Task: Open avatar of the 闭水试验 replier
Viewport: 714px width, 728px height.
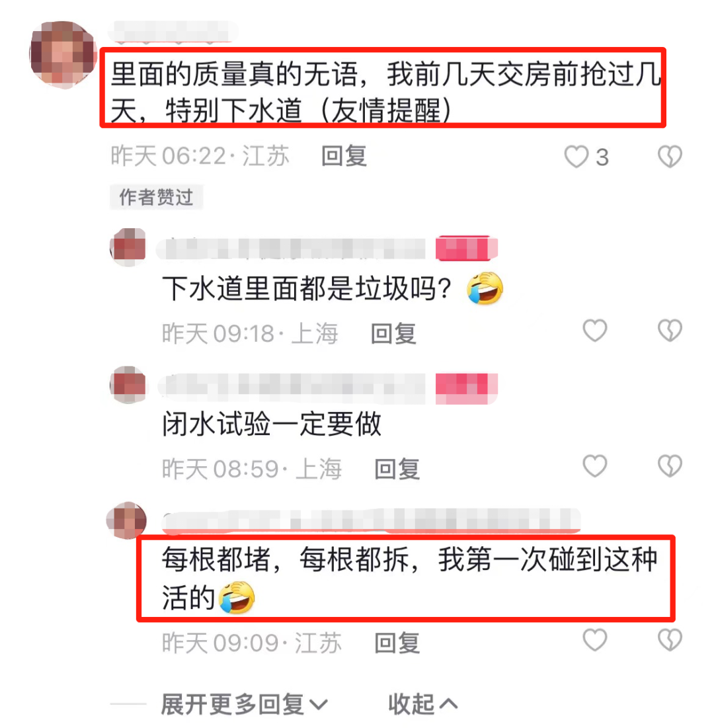Action: pos(128,384)
